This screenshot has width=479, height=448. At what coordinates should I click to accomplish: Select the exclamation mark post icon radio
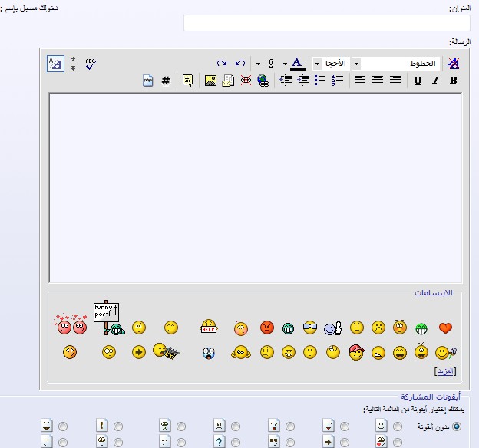pyautogui.click(x=118, y=427)
